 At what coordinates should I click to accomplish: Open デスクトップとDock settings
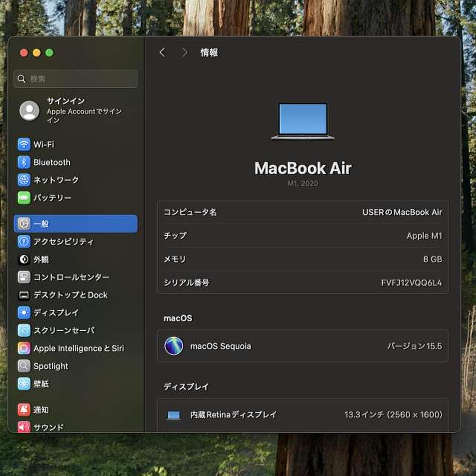coord(70,295)
